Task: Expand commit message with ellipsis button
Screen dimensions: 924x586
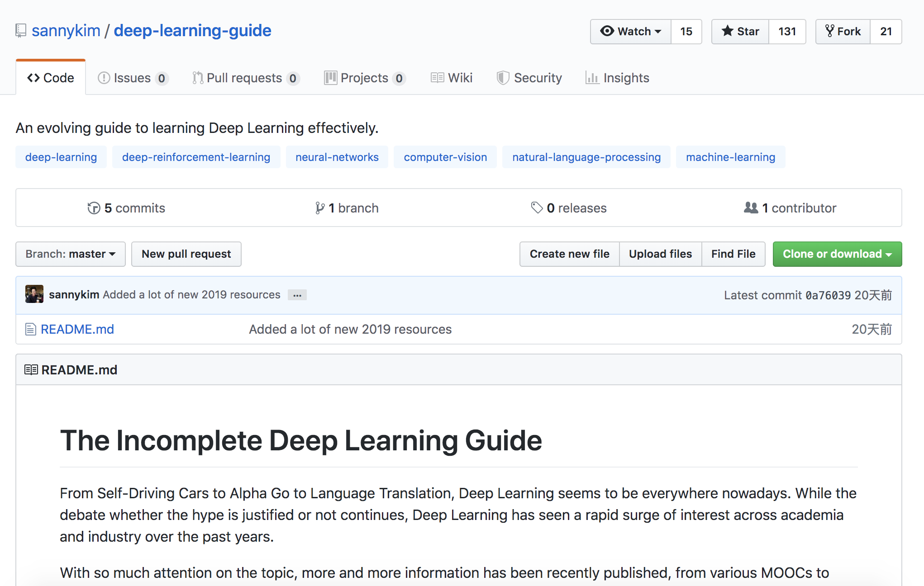Action: [297, 295]
